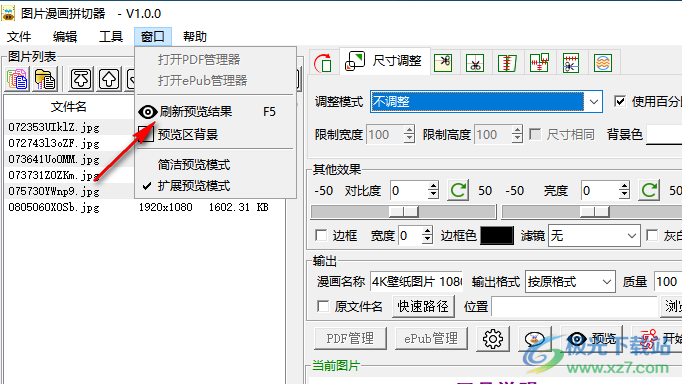Image resolution: width=682 pixels, height=384 pixels.
Task: Open the vertical stitching tab icon
Action: pyautogui.click(x=507, y=63)
